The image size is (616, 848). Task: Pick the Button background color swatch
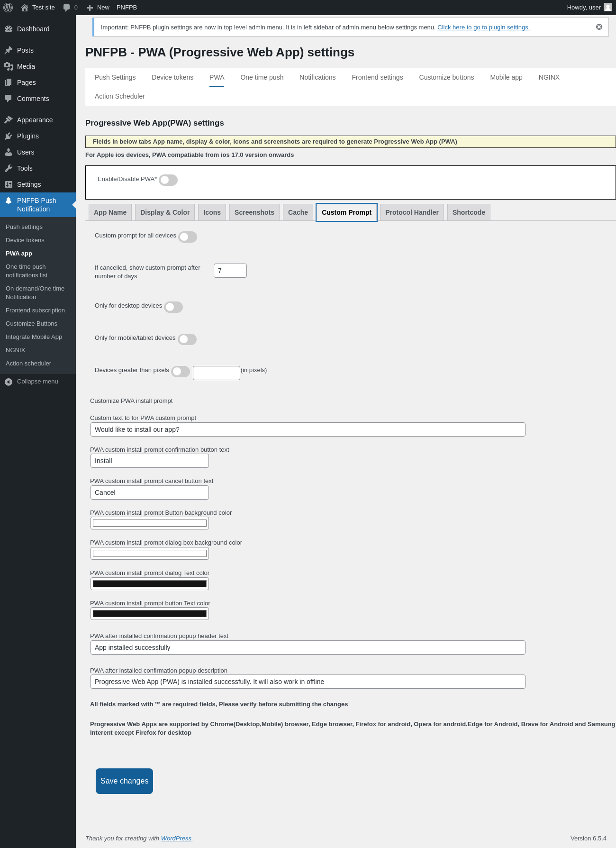(x=150, y=523)
